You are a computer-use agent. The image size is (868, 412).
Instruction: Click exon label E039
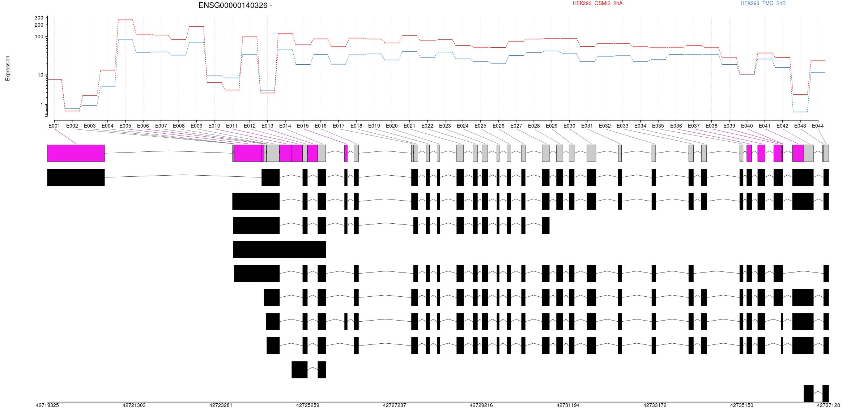[729, 126]
